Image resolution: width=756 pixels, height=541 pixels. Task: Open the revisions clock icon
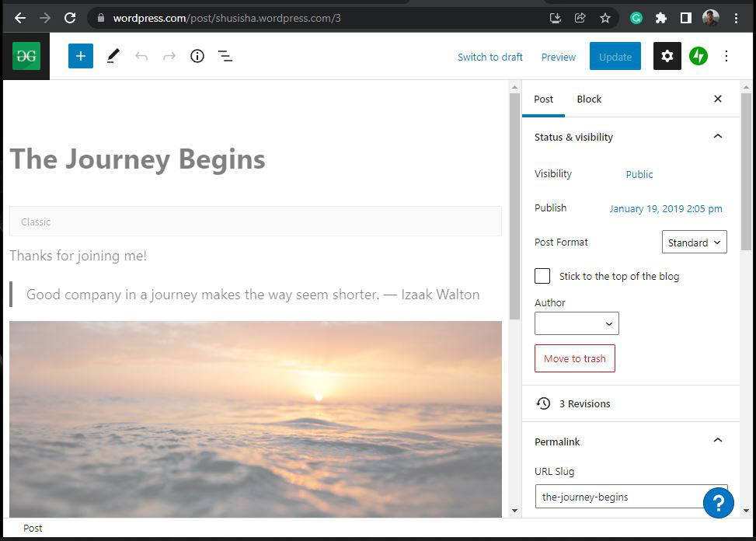pos(543,403)
